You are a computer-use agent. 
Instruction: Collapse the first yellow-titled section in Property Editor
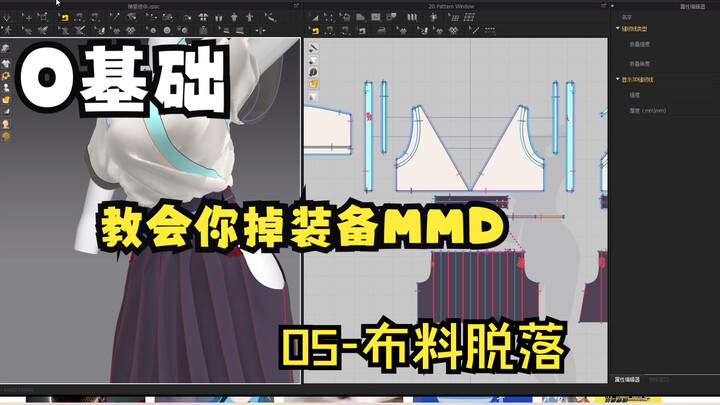click(x=618, y=28)
